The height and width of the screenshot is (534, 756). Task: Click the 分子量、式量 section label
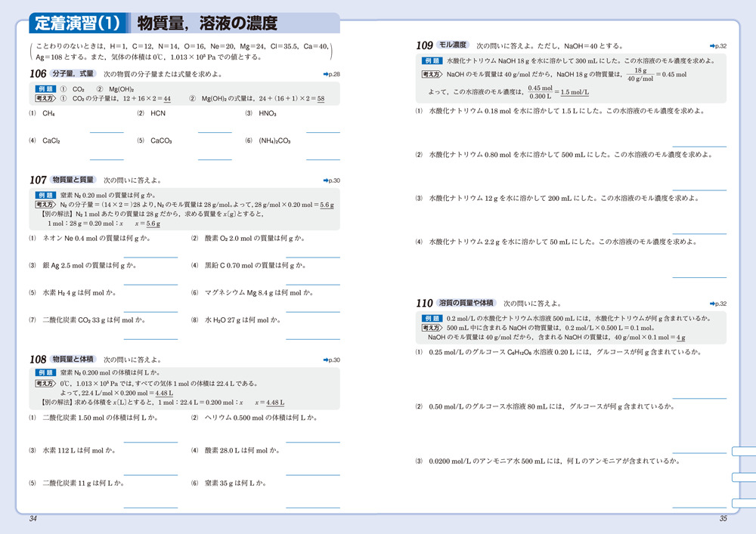(x=73, y=74)
